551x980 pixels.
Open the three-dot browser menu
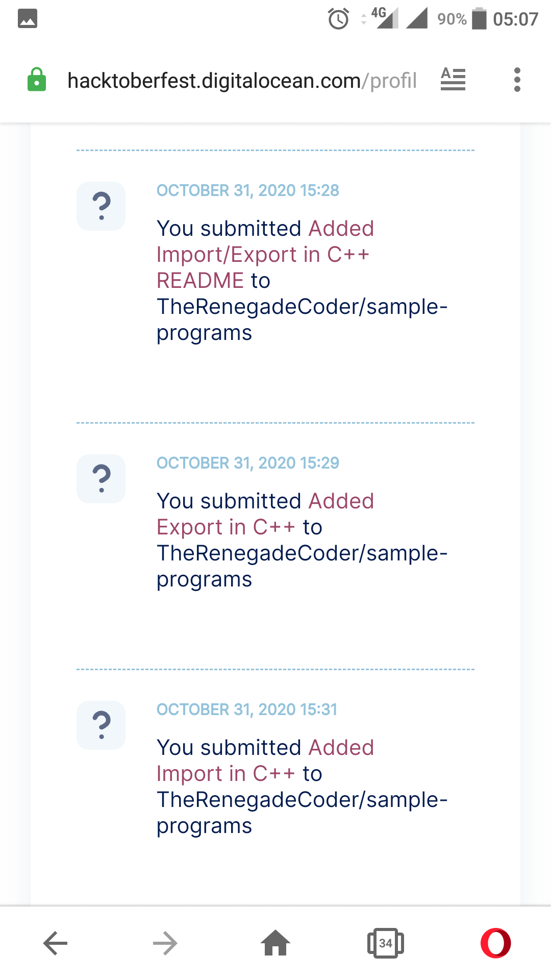click(x=517, y=80)
